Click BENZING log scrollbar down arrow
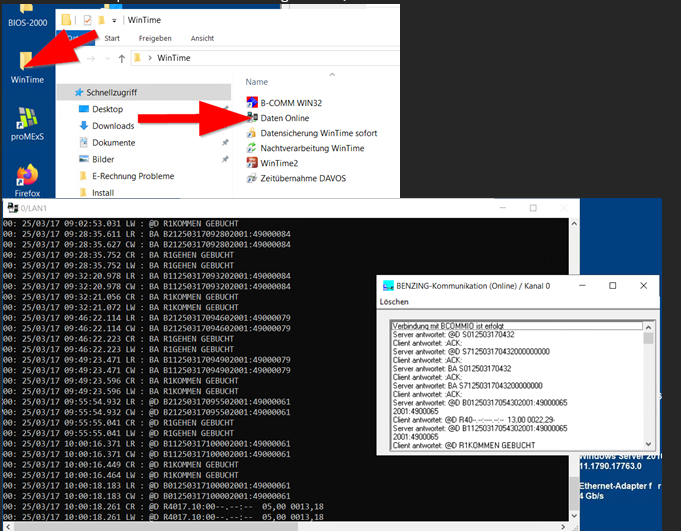This screenshot has width=681, height=531. [648, 444]
